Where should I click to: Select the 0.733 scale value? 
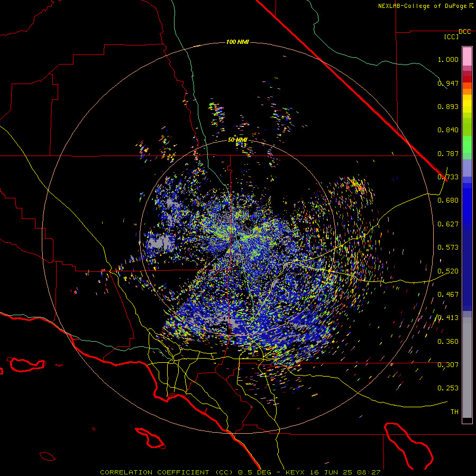click(448, 177)
